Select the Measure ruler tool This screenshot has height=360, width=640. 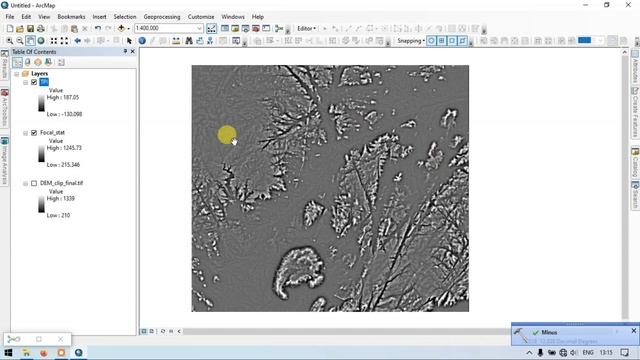tap(176, 41)
